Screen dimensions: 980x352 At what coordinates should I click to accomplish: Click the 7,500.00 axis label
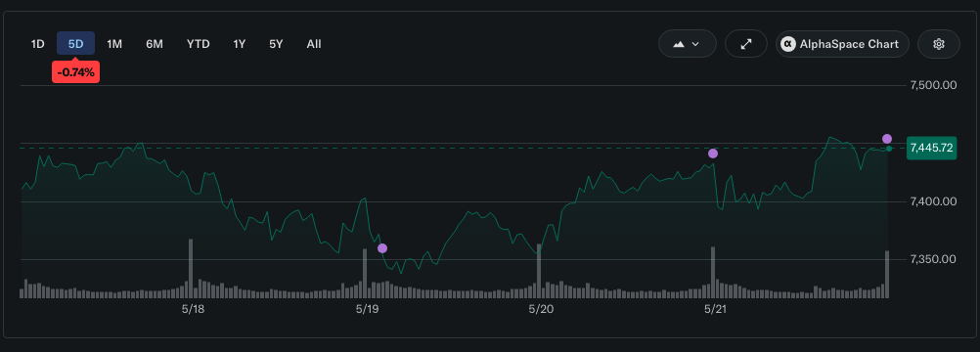click(933, 85)
